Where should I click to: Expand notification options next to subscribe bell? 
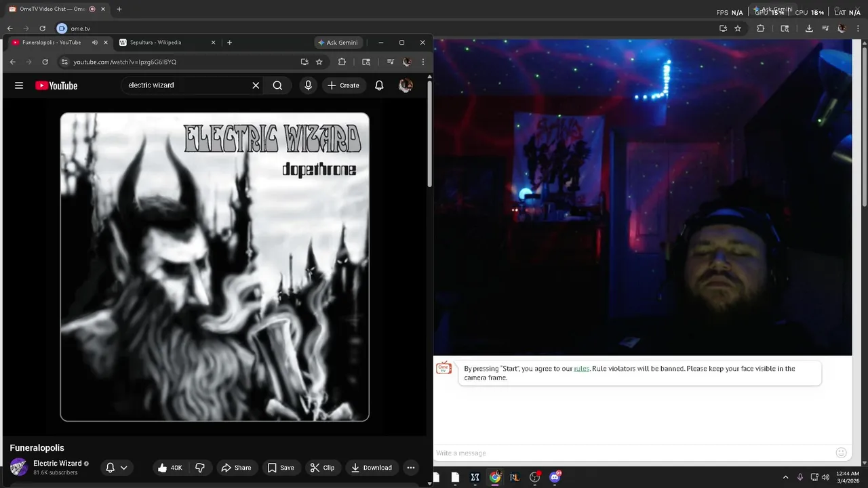coord(123,468)
